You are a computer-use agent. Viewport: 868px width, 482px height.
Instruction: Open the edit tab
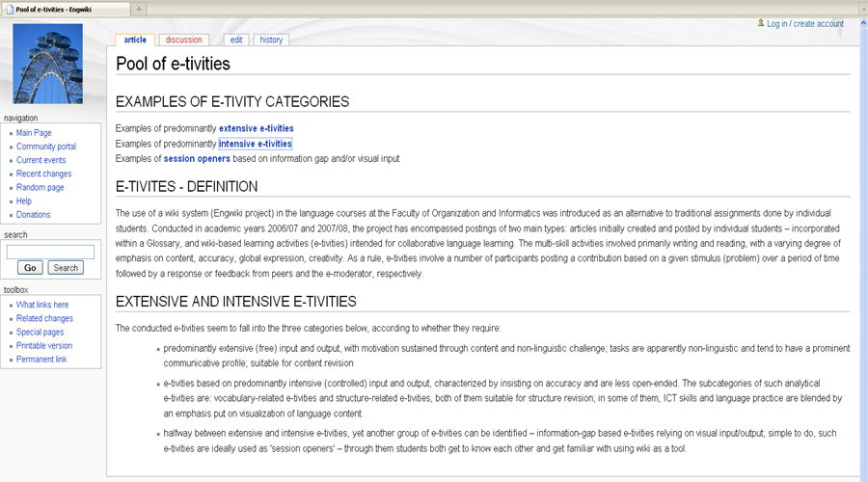236,40
